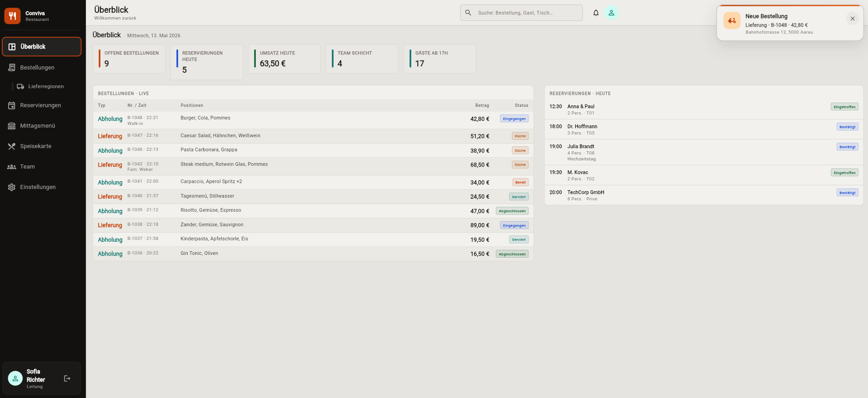Screen dimensions: 868x398
Task: Open the Überblick menu item
Action: point(42,47)
